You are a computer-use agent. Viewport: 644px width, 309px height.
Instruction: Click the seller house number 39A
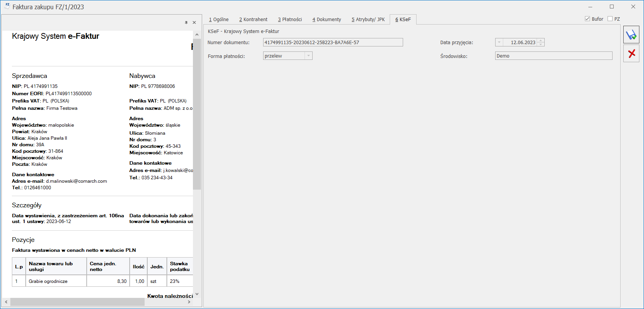coord(40,145)
